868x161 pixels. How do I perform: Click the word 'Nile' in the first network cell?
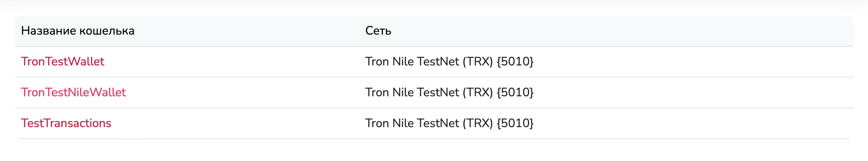[403, 62]
